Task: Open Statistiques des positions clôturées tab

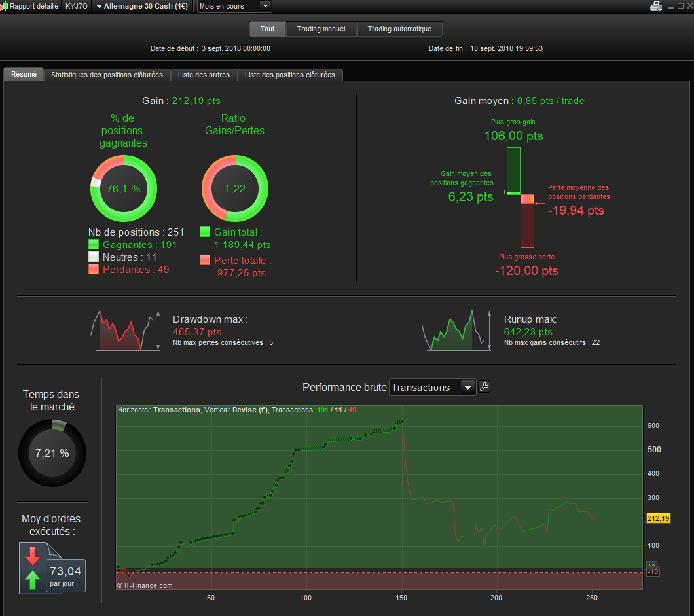Action: click(107, 75)
